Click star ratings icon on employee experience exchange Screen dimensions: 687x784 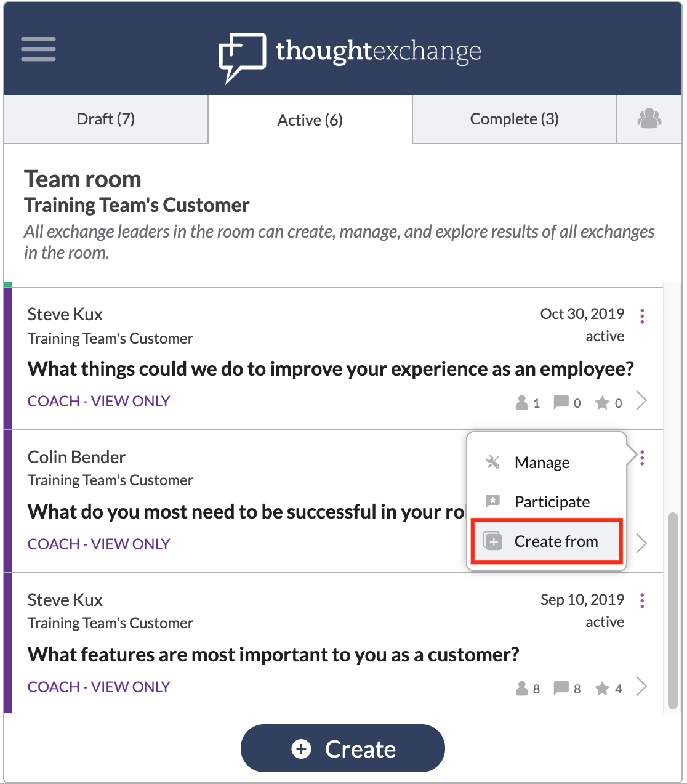pos(602,403)
